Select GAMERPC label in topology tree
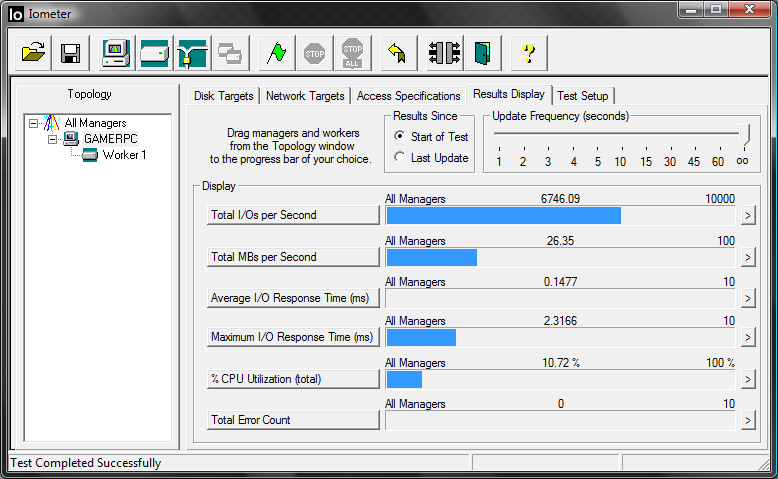This screenshot has width=778, height=479. tap(110, 138)
